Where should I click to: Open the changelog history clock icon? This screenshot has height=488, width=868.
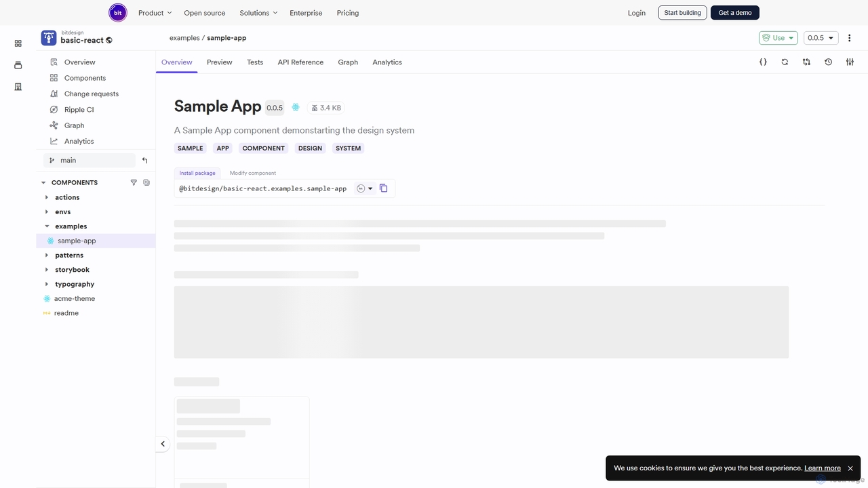pyautogui.click(x=828, y=62)
